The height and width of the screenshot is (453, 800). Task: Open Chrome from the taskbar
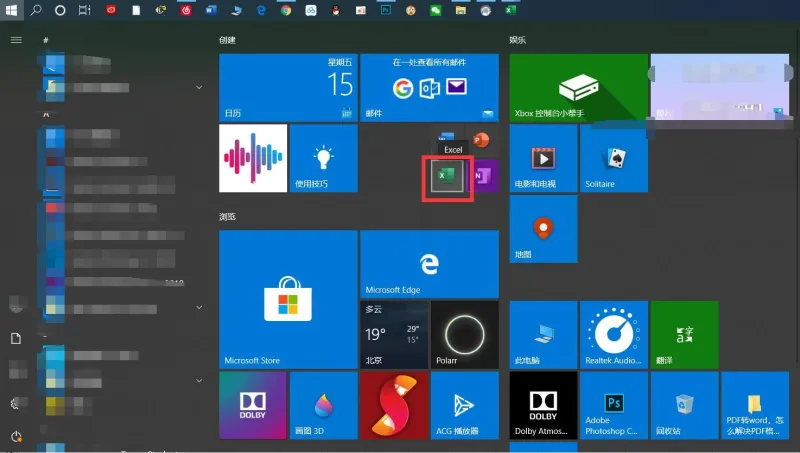[286, 10]
